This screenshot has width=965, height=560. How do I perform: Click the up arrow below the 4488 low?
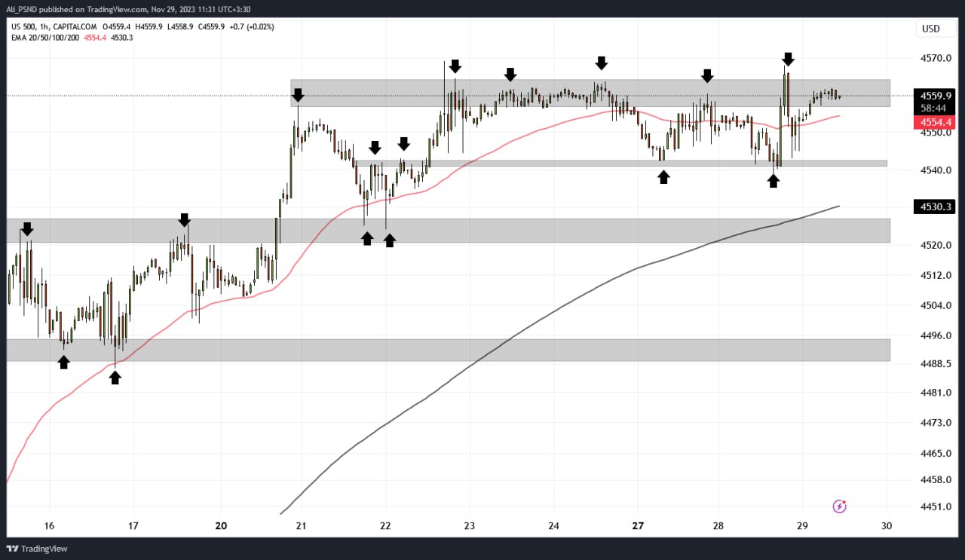(115, 377)
